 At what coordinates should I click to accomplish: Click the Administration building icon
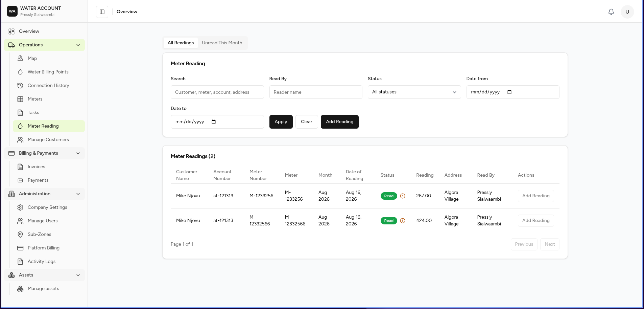[x=11, y=194]
